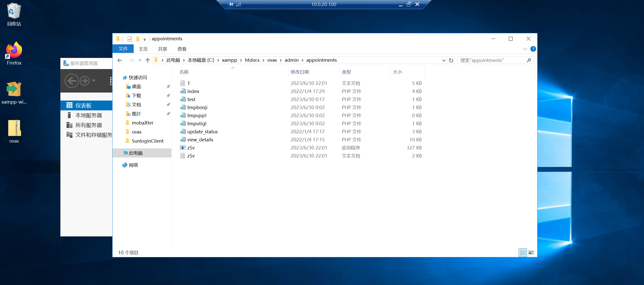Click htdocs in the address breadcrumb
The image size is (644, 285).
point(252,60)
